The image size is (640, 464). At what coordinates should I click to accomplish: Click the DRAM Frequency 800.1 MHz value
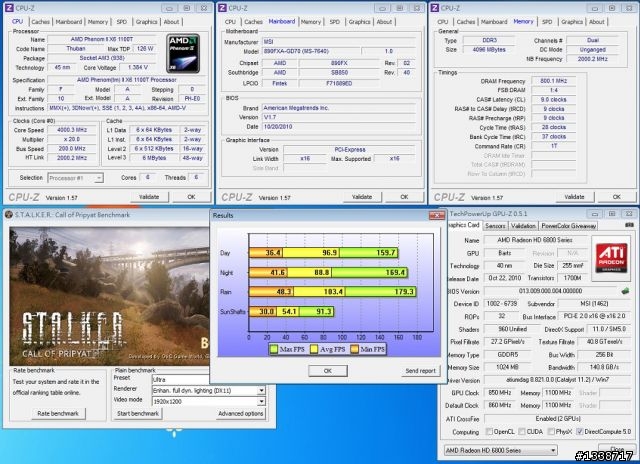(x=553, y=81)
